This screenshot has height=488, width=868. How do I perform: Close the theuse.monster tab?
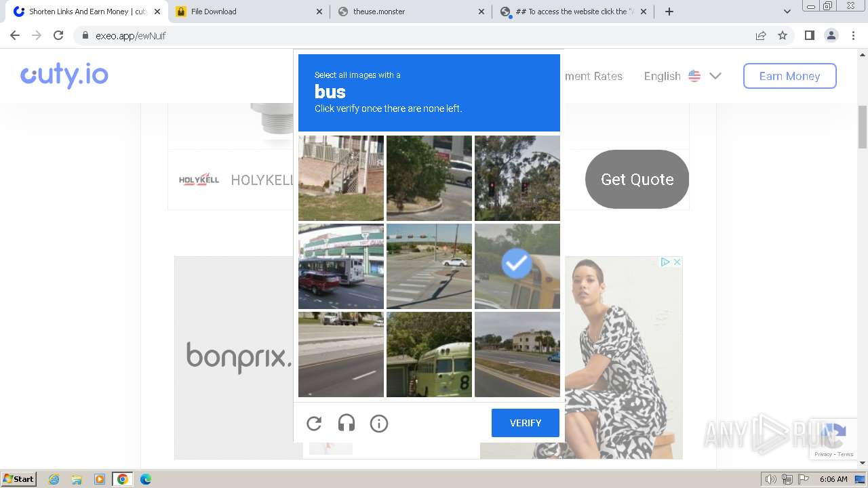tap(481, 12)
